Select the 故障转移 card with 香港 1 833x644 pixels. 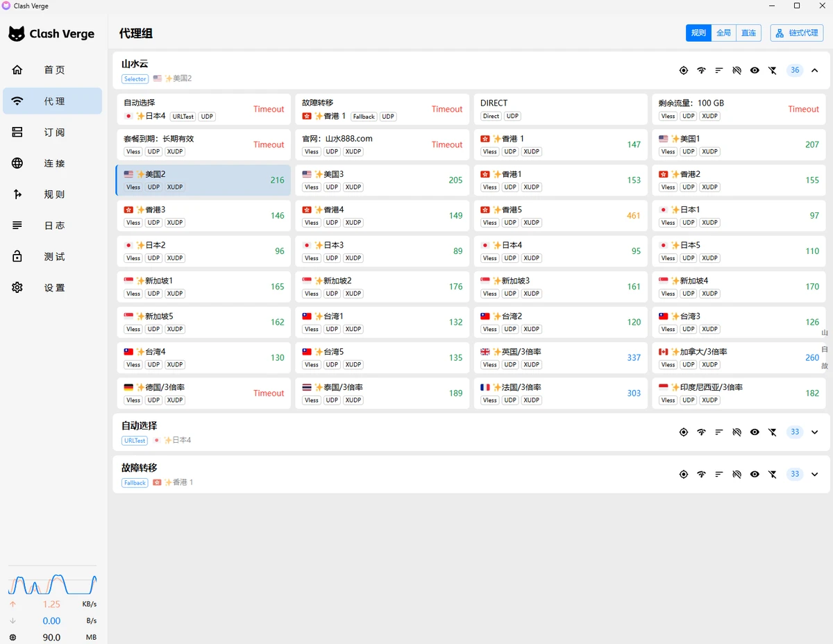[x=382, y=109]
